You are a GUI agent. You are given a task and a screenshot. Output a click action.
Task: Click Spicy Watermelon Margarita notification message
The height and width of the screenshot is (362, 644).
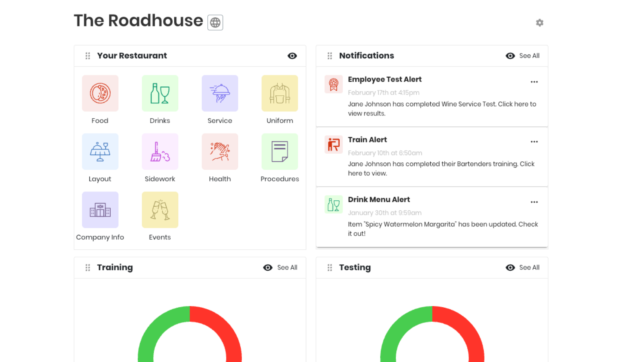click(443, 229)
